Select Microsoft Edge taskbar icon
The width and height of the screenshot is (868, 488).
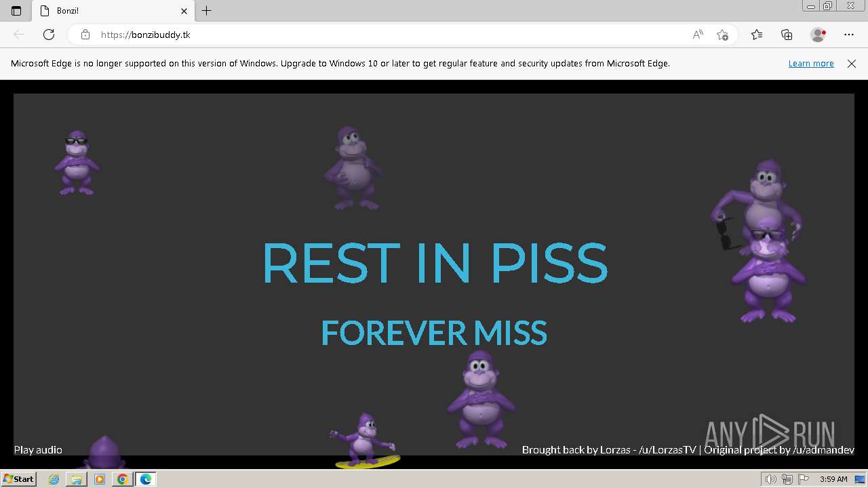click(x=146, y=479)
